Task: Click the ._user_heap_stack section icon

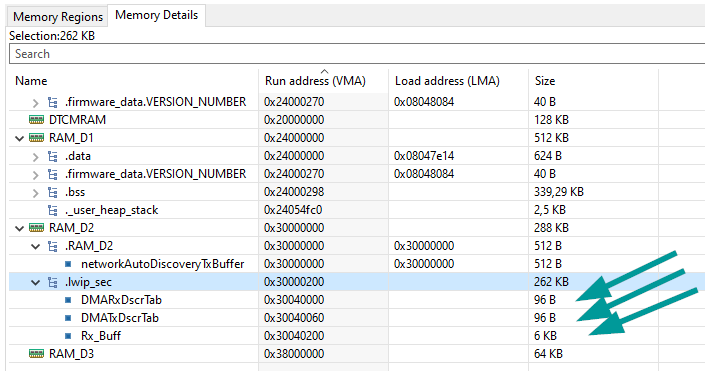Action: click(53, 210)
